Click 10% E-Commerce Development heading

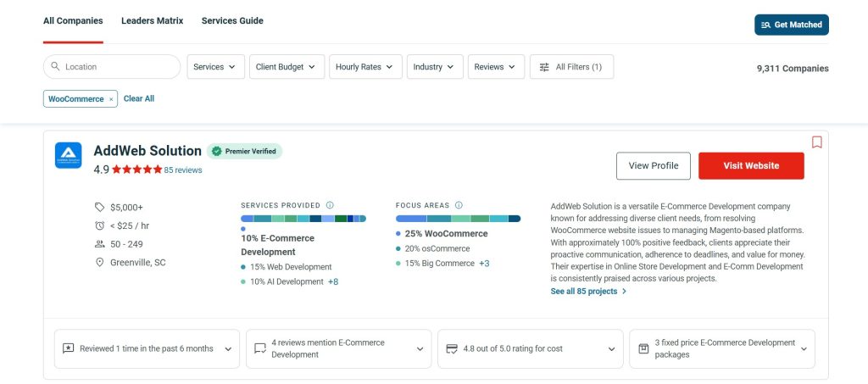277,245
